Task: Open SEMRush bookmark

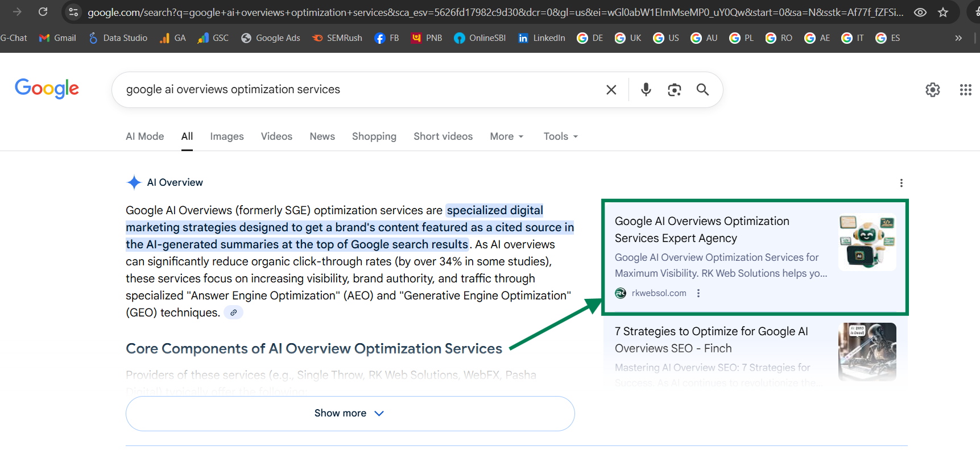Action: pos(337,38)
